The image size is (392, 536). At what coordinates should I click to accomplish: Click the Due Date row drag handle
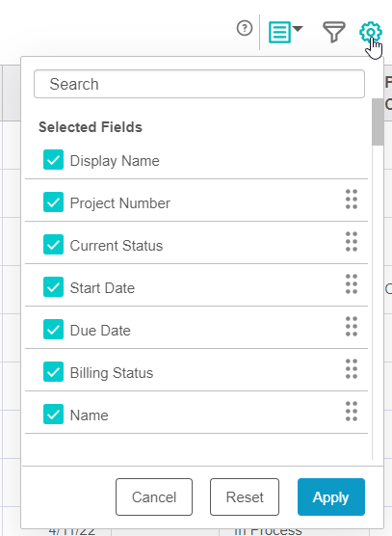tap(352, 327)
